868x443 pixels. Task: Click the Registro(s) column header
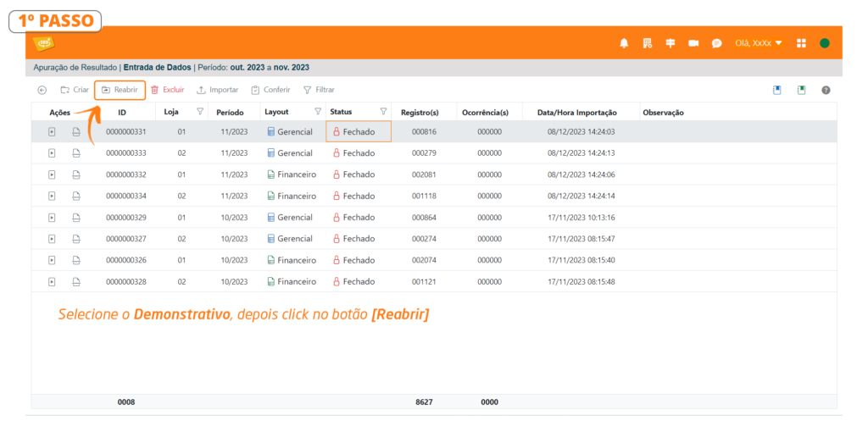click(x=420, y=113)
